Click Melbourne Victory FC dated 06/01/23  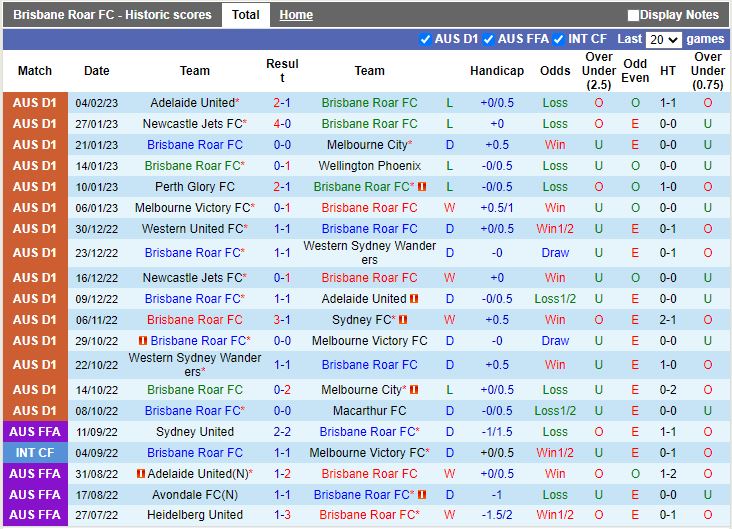[192, 208]
